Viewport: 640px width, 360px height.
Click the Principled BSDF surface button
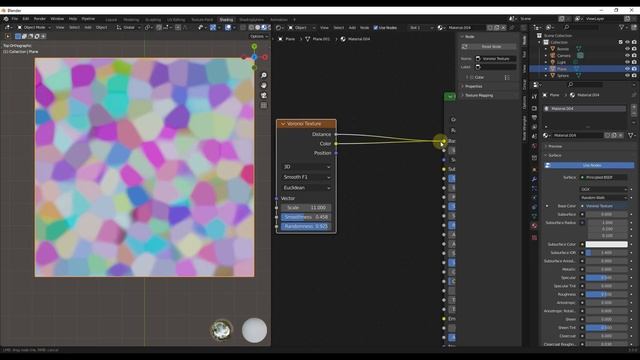(604, 178)
